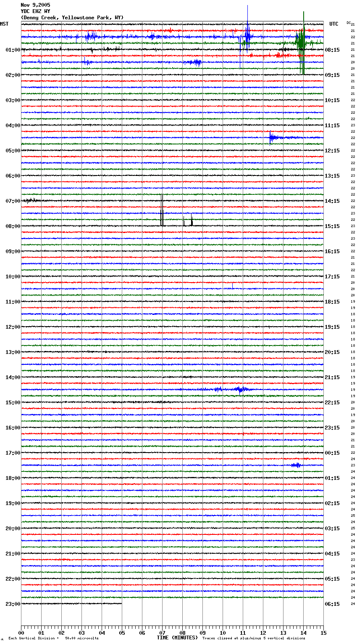The height and width of the screenshot is (644, 357).
Task: Select the "23:00" MST hour label
Action: (x=13, y=604)
